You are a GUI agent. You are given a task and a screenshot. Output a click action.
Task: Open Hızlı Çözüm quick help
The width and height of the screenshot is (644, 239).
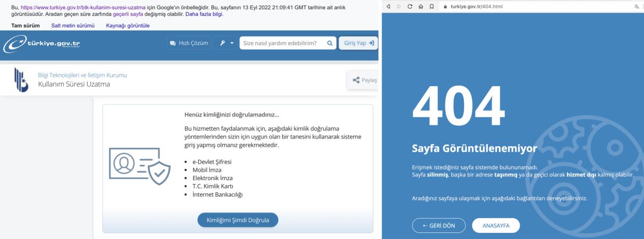point(189,43)
